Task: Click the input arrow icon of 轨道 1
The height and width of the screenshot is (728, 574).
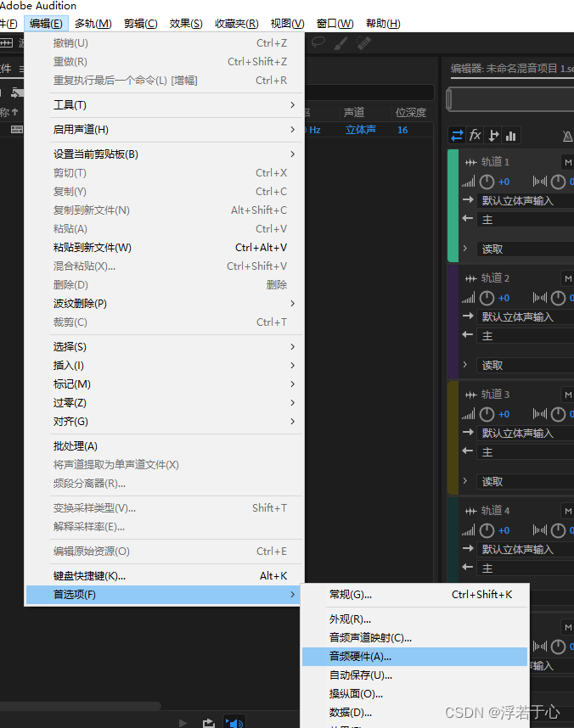Action: (x=468, y=200)
